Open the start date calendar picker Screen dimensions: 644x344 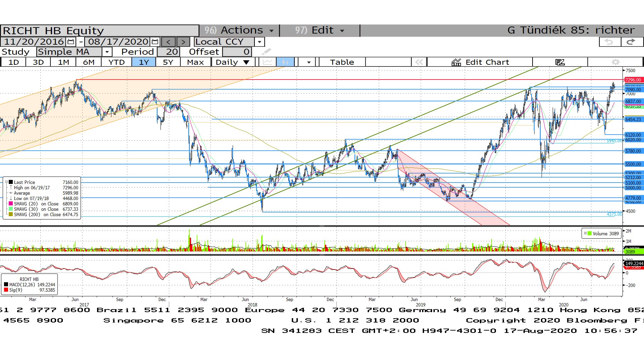pyautogui.click(x=71, y=42)
